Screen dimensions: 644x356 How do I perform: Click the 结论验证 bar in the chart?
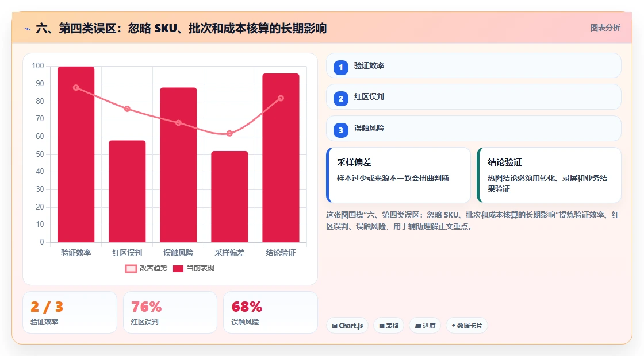click(x=281, y=158)
